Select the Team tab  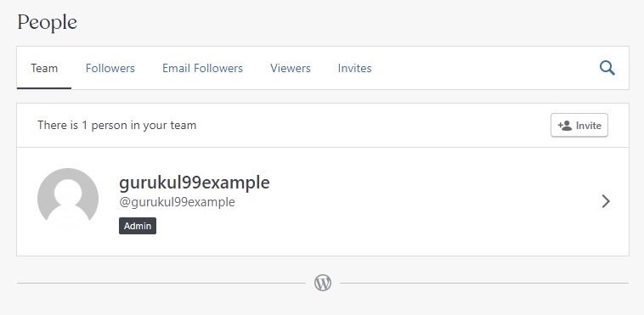pyautogui.click(x=44, y=68)
